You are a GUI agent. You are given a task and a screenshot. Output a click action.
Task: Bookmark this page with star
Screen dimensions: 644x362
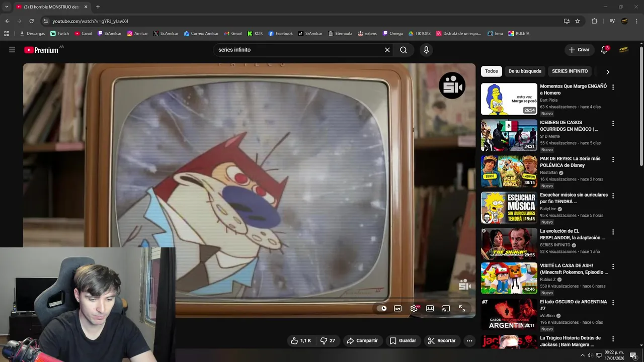coord(578,21)
